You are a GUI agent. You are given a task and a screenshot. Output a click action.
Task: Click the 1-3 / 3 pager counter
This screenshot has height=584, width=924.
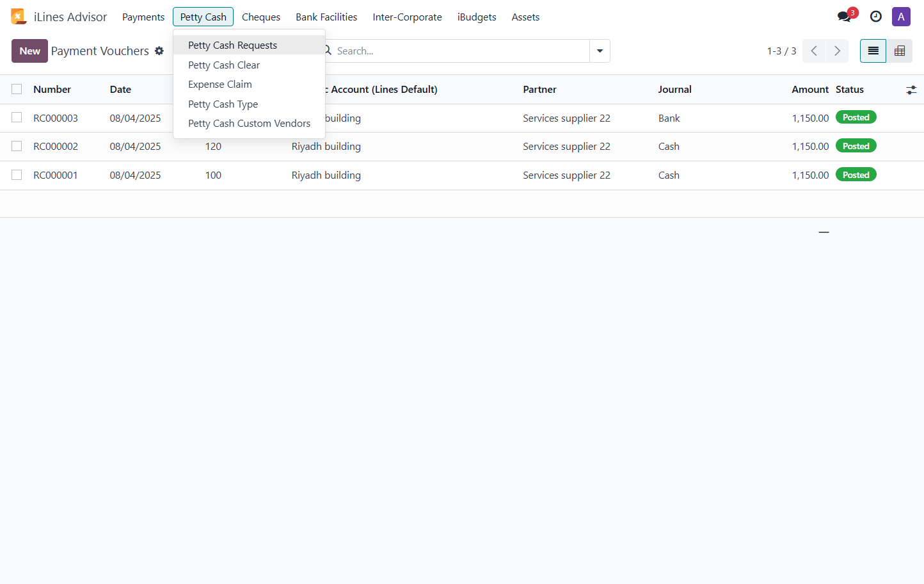781,51
